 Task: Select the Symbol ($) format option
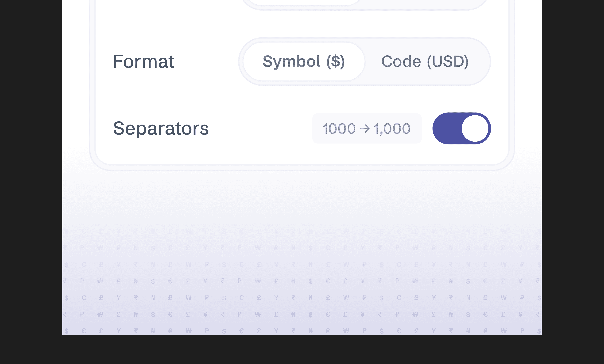click(x=304, y=61)
